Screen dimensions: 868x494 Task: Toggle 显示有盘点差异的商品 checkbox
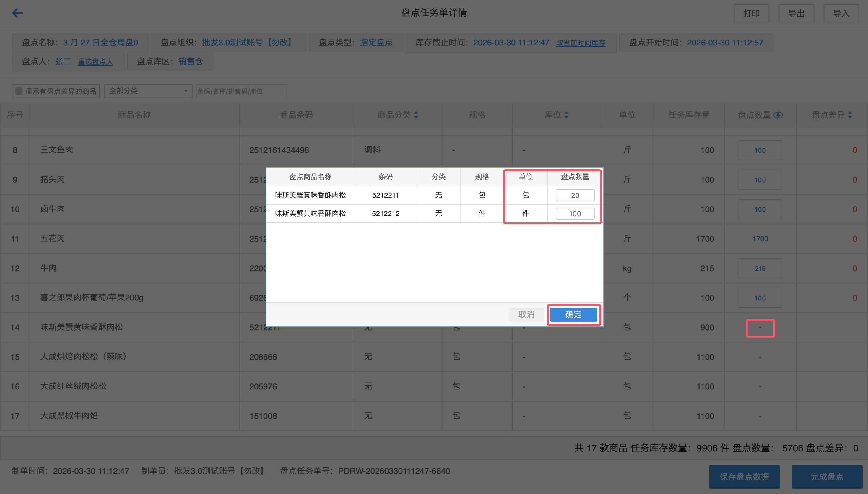[19, 91]
